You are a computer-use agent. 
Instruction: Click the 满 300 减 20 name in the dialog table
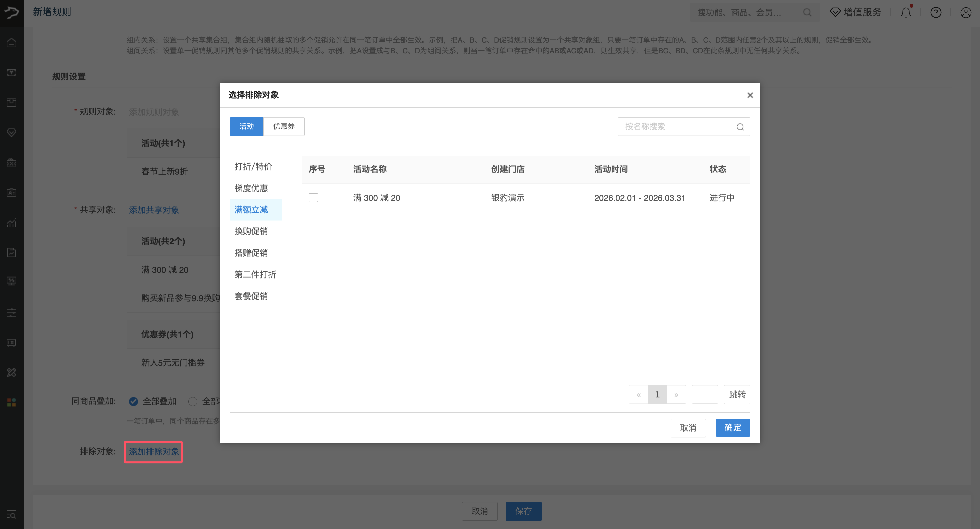376,198
